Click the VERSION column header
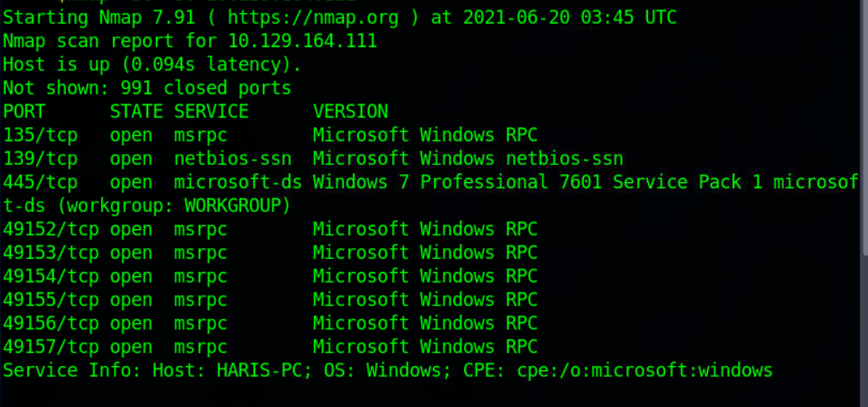868x407 pixels. [350, 112]
